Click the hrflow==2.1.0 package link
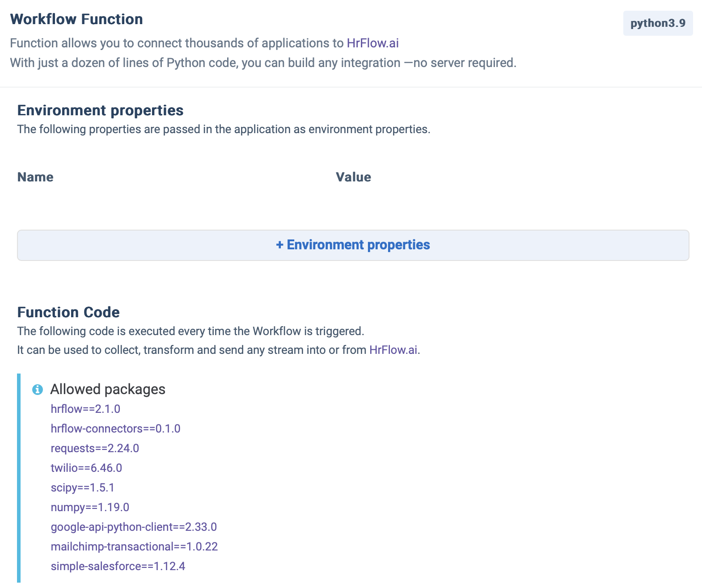Viewport: 702px width, 588px height. click(85, 409)
